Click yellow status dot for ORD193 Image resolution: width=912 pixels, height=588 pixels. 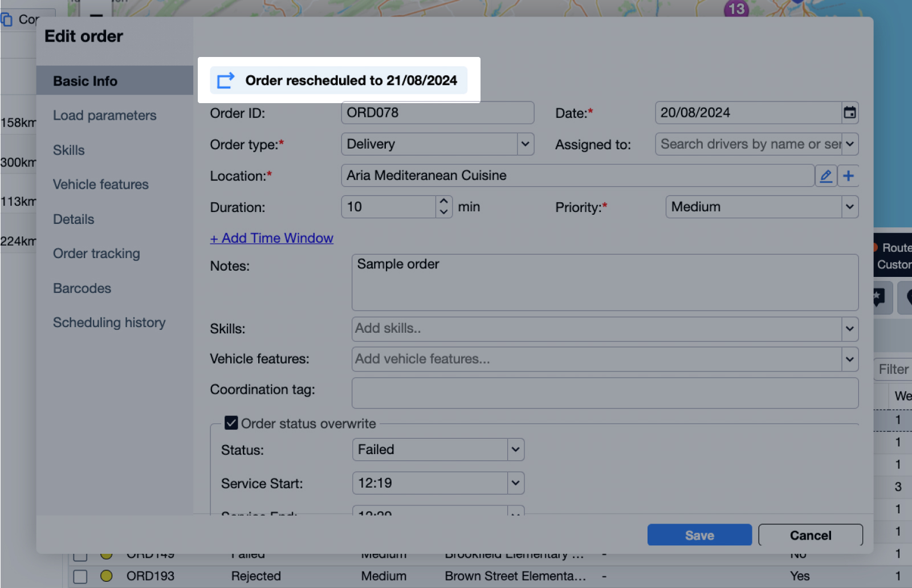[x=107, y=576]
